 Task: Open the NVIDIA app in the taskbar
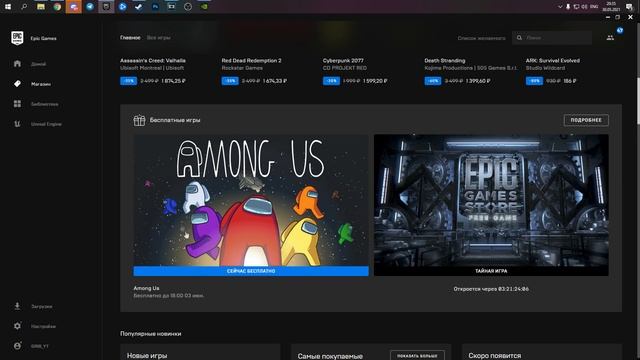coord(204,7)
